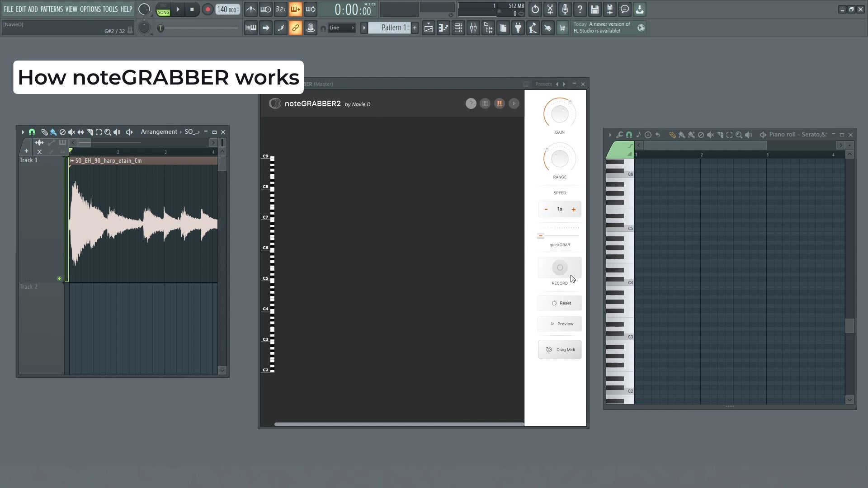868x488 pixels.
Task: Click the noteGRABBER help question icon
Action: click(471, 104)
